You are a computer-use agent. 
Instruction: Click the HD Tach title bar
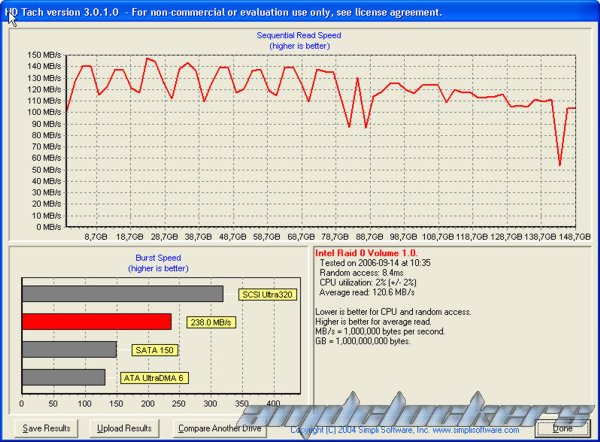[x=300, y=11]
